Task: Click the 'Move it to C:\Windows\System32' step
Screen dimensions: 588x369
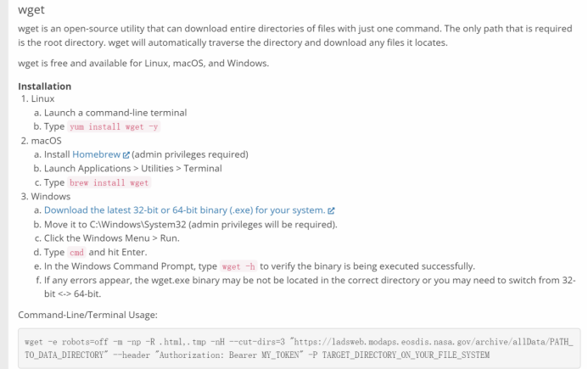Action: 191,224
